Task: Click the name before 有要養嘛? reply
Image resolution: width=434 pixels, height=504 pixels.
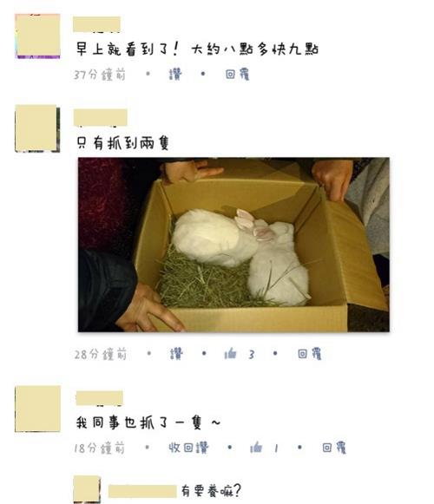Action: click(142, 492)
